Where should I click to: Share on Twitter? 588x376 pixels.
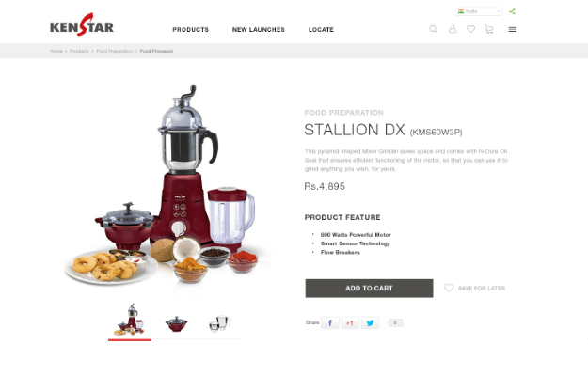[x=370, y=322]
